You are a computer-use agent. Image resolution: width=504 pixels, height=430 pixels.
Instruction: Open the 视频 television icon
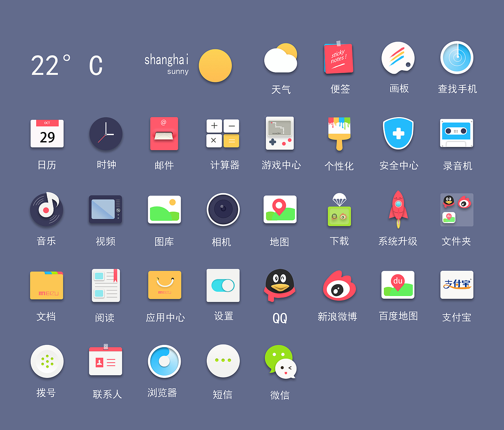pyautogui.click(x=106, y=209)
